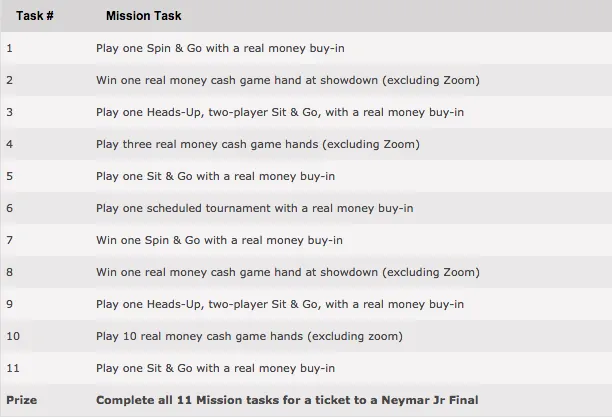Select "Play one scheduled tournament" task text
The height and width of the screenshot is (417, 612).
click(254, 208)
